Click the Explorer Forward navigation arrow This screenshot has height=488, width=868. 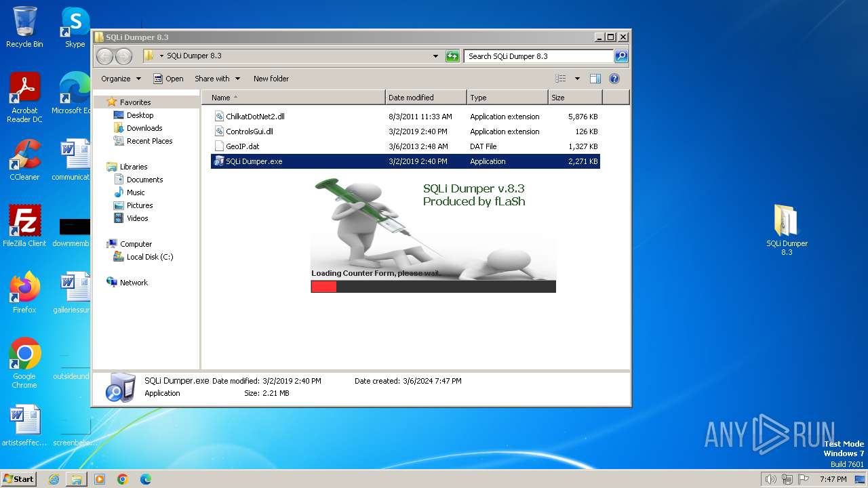click(x=123, y=56)
